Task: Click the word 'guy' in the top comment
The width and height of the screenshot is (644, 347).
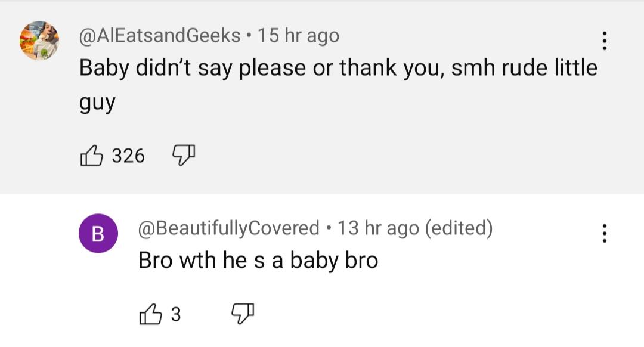Action: pos(97,103)
